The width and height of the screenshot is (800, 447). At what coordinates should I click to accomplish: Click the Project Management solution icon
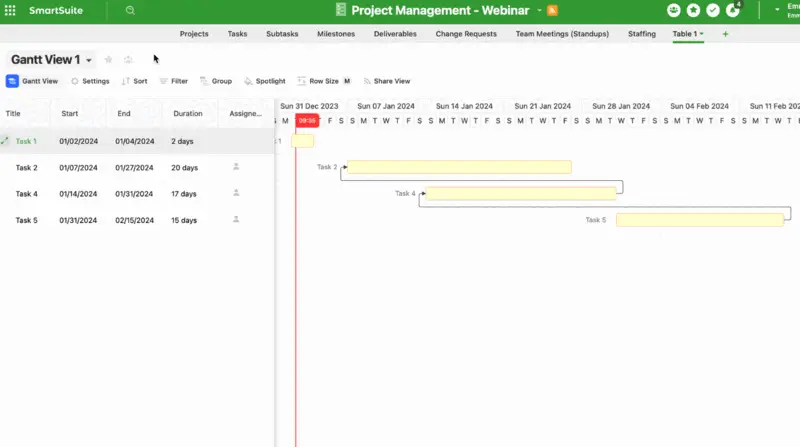pos(341,10)
